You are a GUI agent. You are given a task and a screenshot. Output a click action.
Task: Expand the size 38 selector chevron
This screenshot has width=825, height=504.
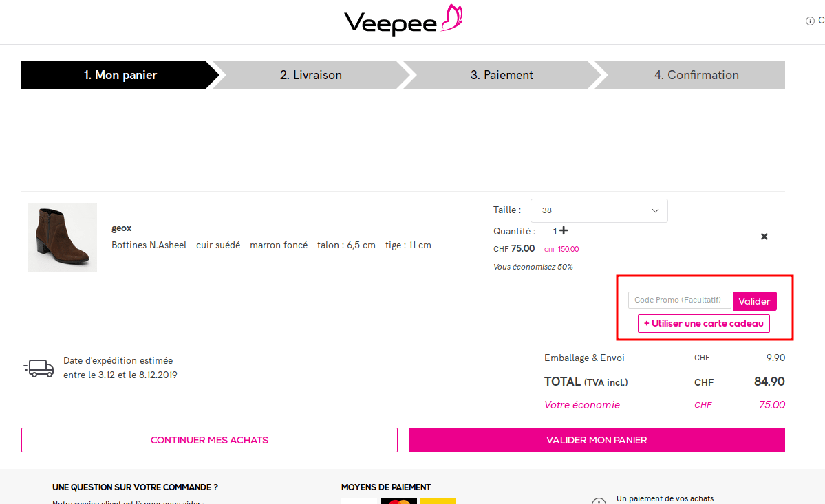654,210
